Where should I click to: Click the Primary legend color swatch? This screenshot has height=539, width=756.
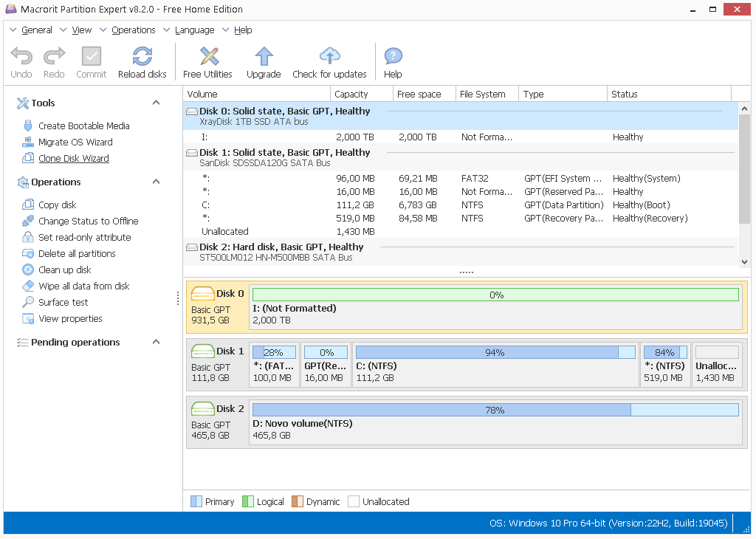pyautogui.click(x=196, y=501)
